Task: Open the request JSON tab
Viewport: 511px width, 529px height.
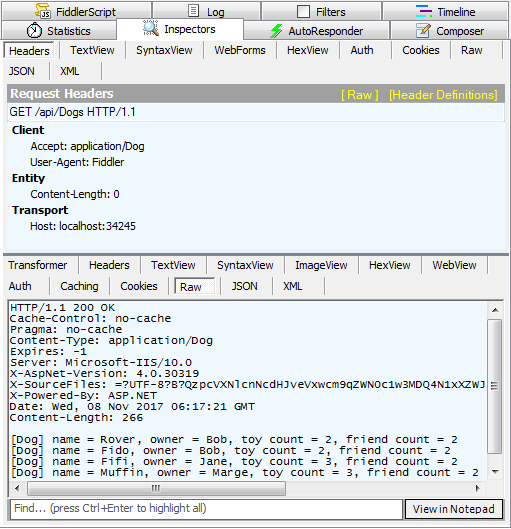Action: click(22, 71)
